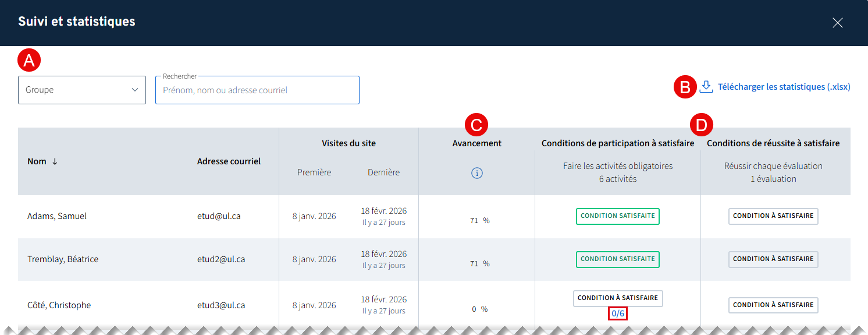Click the Nom sort arrow icon

coord(55,161)
